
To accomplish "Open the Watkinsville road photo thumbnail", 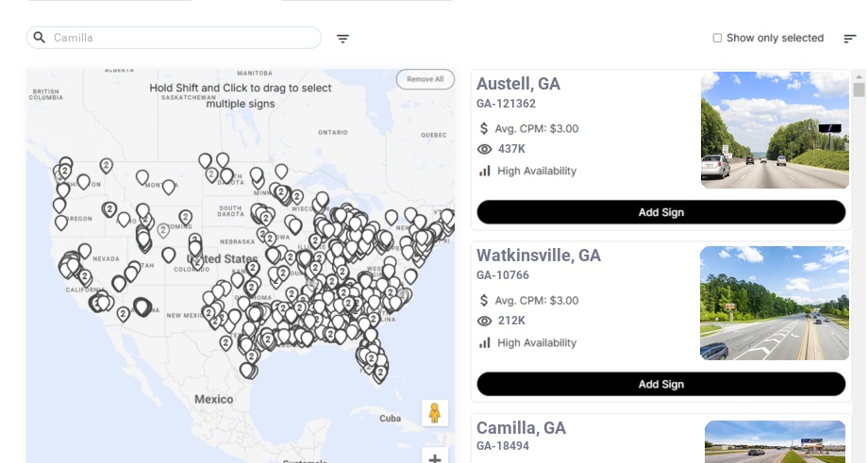I will point(774,303).
